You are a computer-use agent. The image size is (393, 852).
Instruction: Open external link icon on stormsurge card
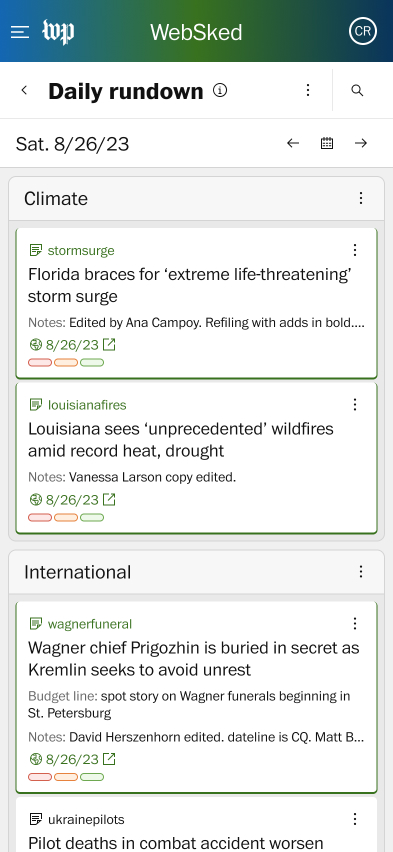109,344
